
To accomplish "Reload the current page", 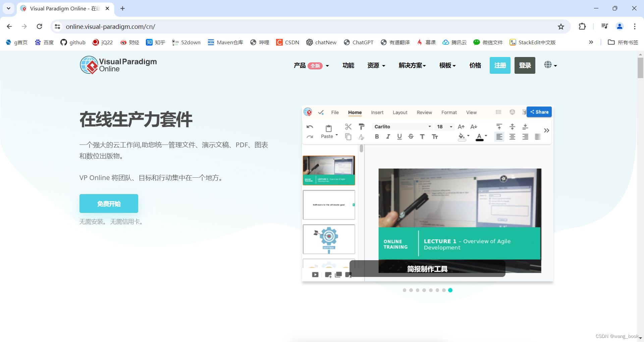I will (40, 26).
